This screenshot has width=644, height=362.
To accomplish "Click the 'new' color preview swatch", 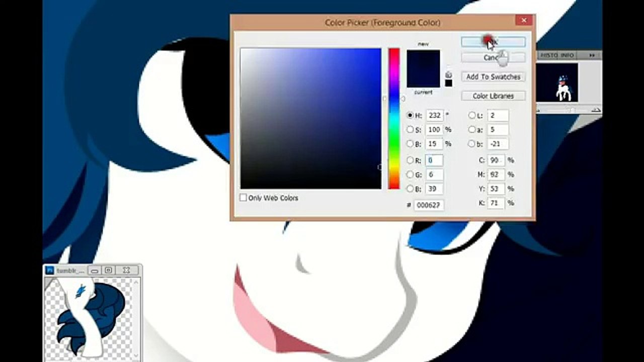I will [x=423, y=59].
